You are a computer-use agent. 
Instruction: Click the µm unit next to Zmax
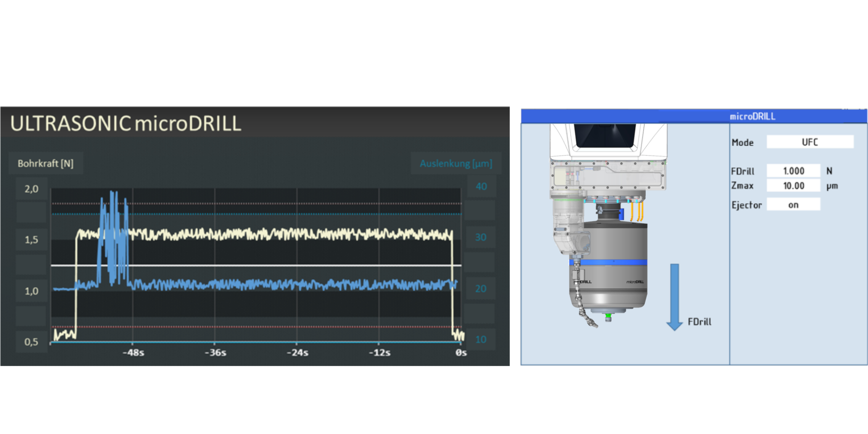pos(832,186)
